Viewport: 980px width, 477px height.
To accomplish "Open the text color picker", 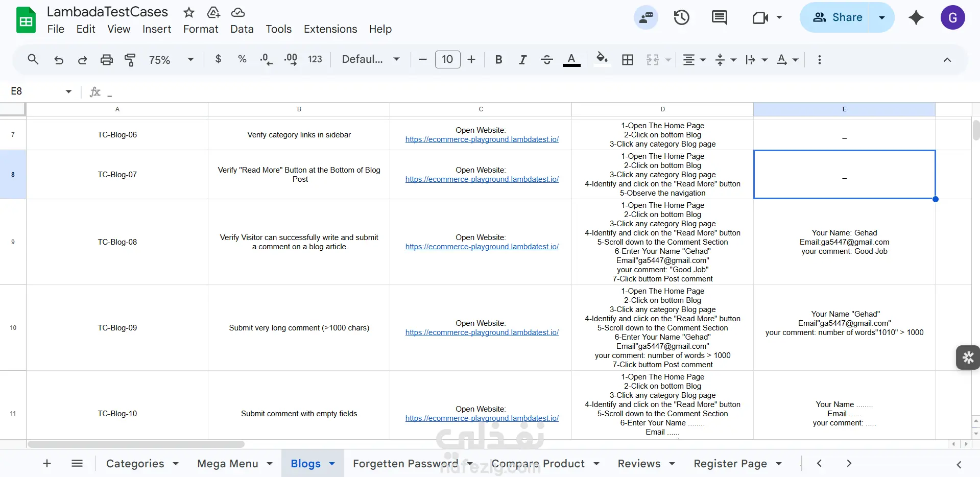I will coord(571,60).
